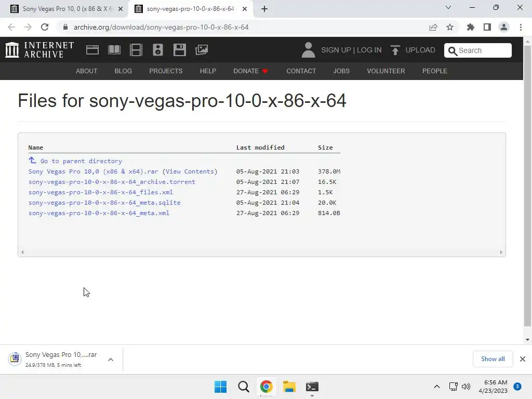Click the Internet Archive logo
532x399 pixels.
pos(39,50)
